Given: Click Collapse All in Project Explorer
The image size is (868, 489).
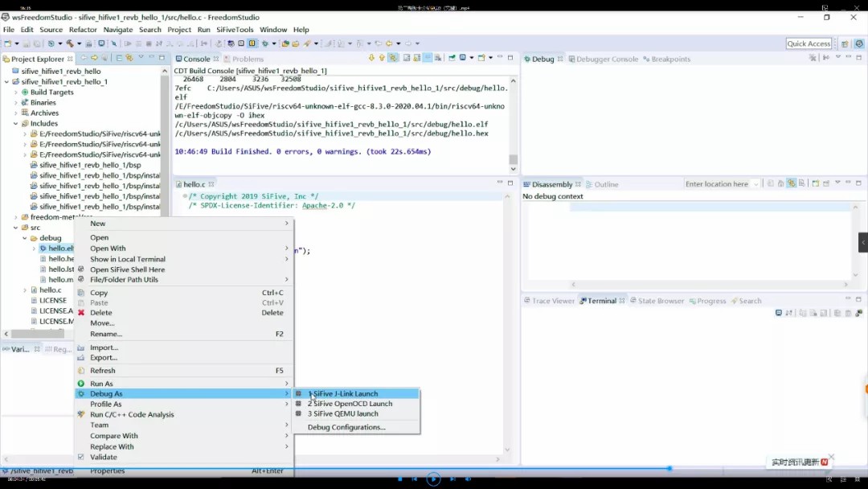Looking at the screenshot, I should (119, 58).
